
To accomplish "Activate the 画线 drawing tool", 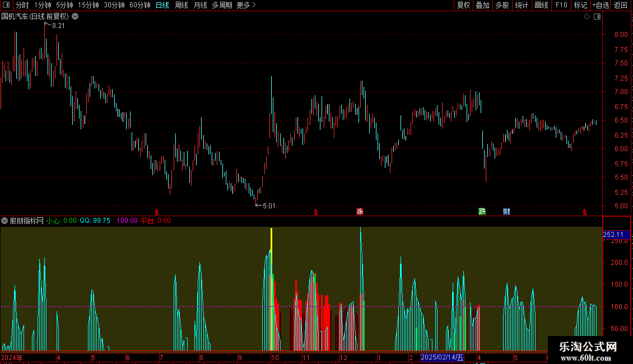I will point(541,5).
